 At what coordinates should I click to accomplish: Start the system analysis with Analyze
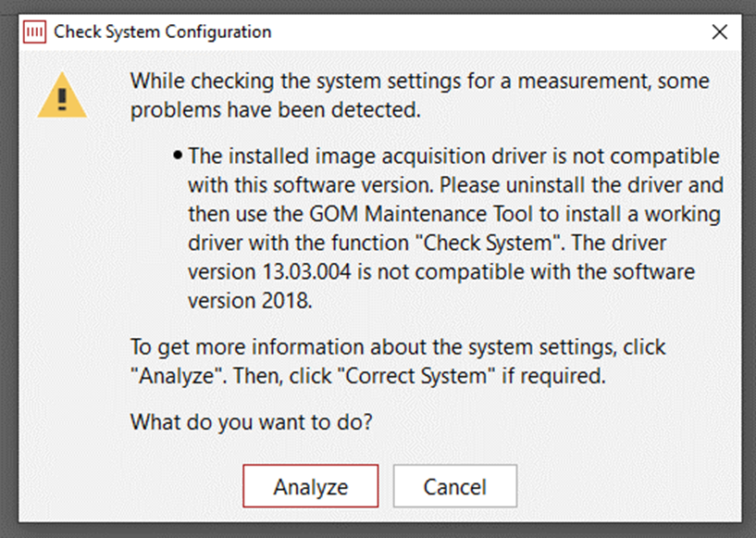[311, 486]
